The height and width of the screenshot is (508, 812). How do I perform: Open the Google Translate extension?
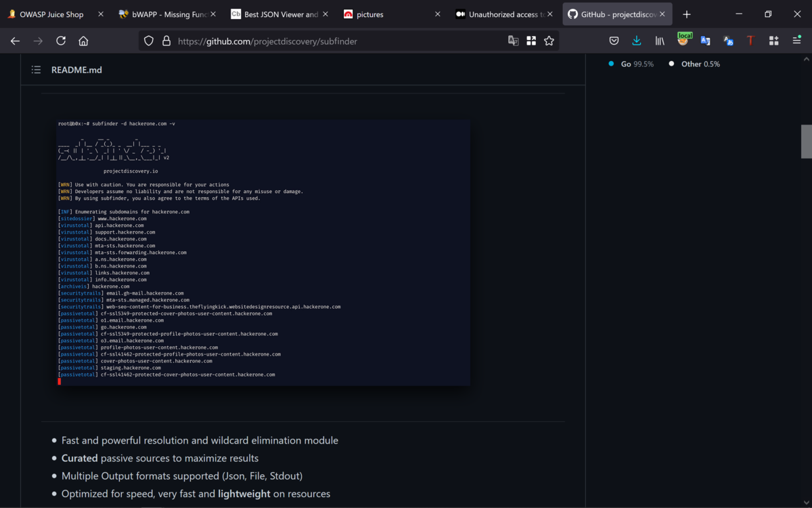pos(705,41)
